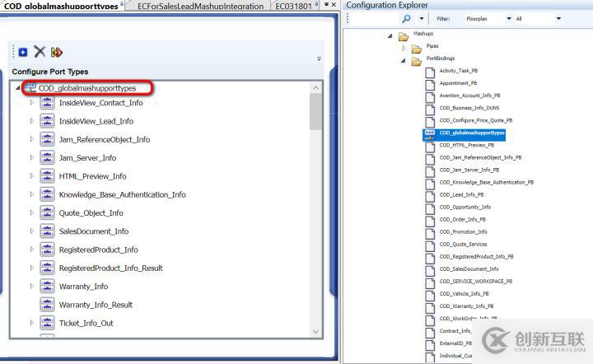Image resolution: width=593 pixels, height=364 pixels.
Task: Click the Knowledge_Base_Authentication_Info port type icon
Action: pos(47,194)
